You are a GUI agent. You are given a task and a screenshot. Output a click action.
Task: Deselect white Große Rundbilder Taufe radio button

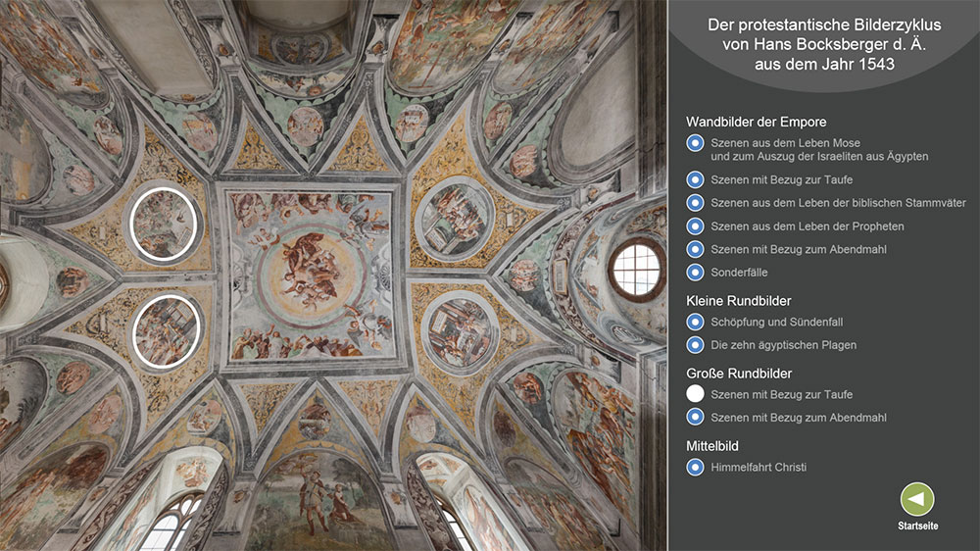(695, 394)
